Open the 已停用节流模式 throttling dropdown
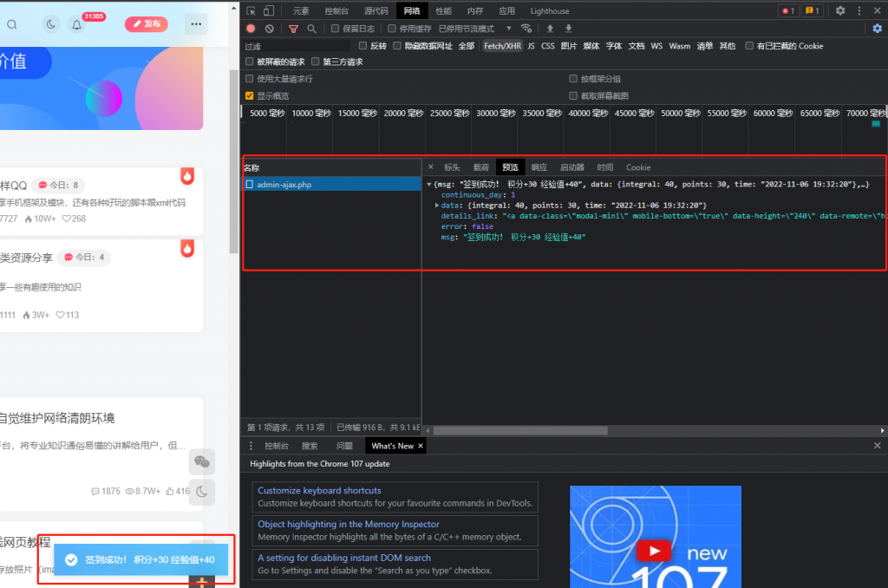 coord(475,29)
